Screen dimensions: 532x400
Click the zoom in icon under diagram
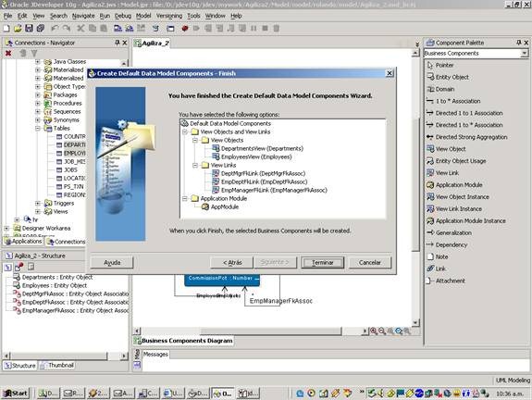(374, 331)
